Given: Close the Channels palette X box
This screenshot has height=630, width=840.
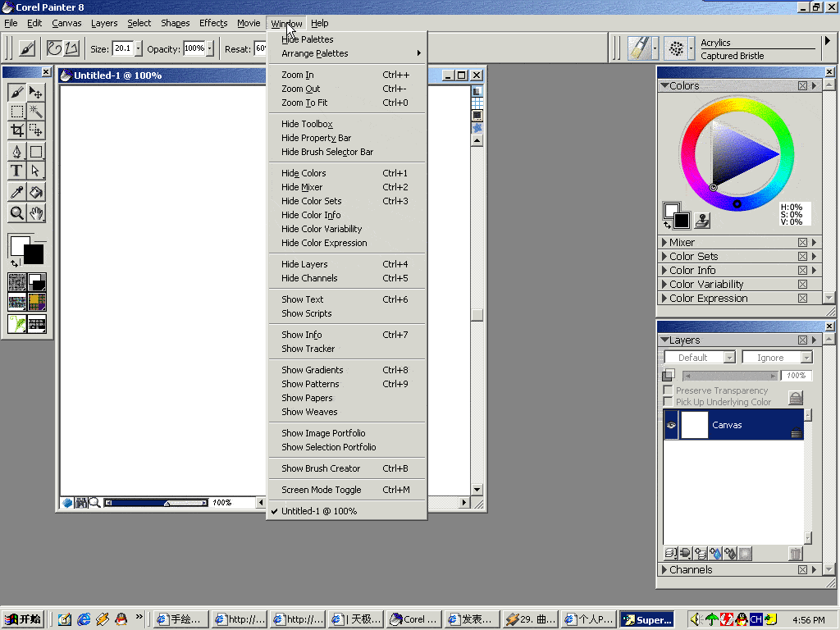Looking at the screenshot, I should tap(802, 569).
